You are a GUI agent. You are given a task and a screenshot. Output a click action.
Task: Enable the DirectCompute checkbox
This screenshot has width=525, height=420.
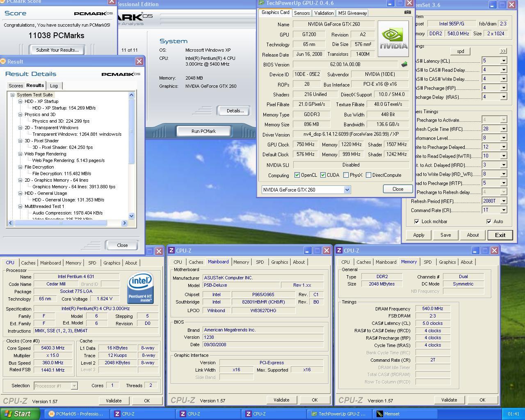tap(368, 175)
